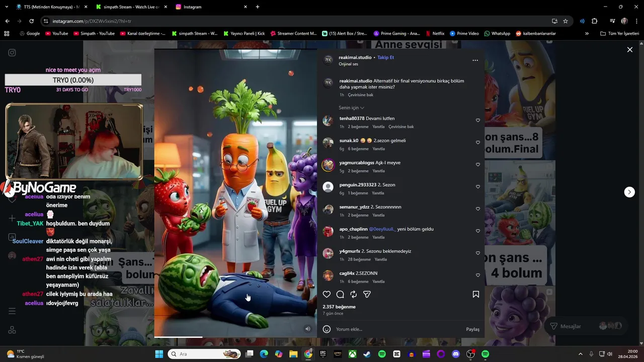Open the Netflix bookmark

[x=435, y=34]
